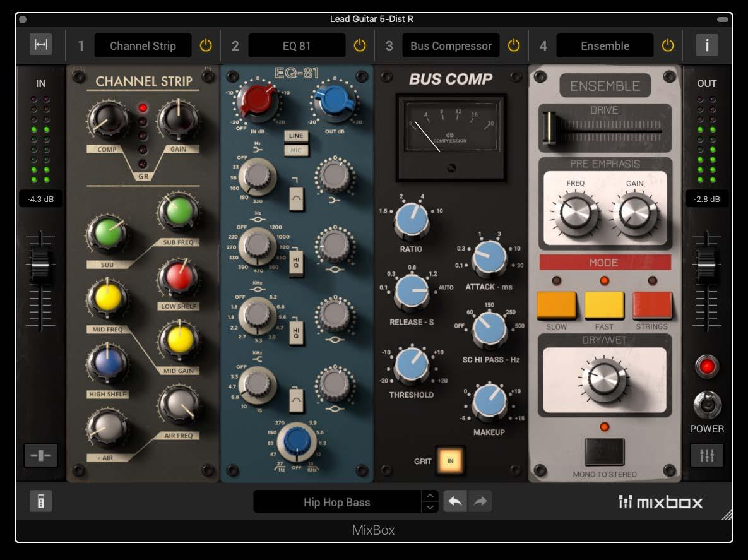
Task: Click the green SUB knob
Action: pos(109,234)
